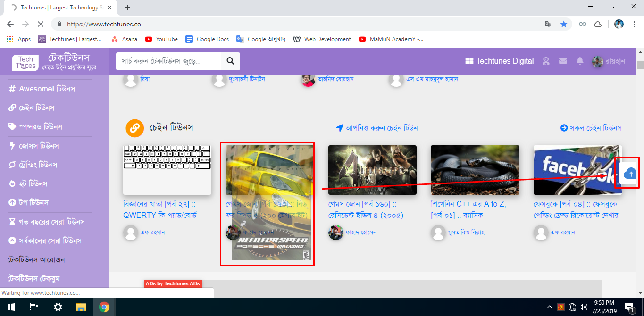Screen dimensions: 644x316
Task: Click the cloud extension icon in Chrome toolbar
Action: 597,24
